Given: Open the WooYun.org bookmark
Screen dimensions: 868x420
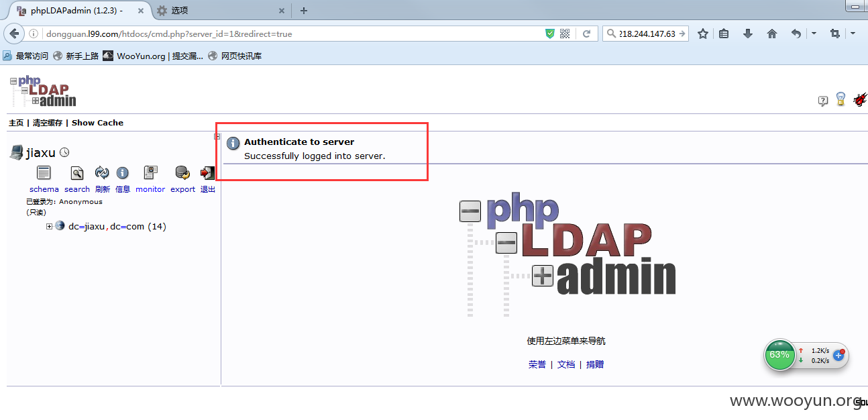Looking at the screenshot, I should point(153,56).
